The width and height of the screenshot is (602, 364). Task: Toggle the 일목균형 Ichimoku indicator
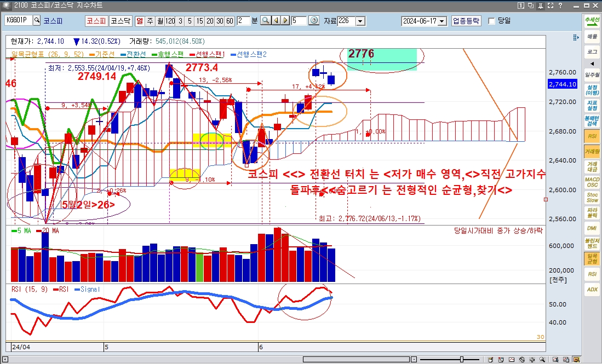(x=592, y=258)
